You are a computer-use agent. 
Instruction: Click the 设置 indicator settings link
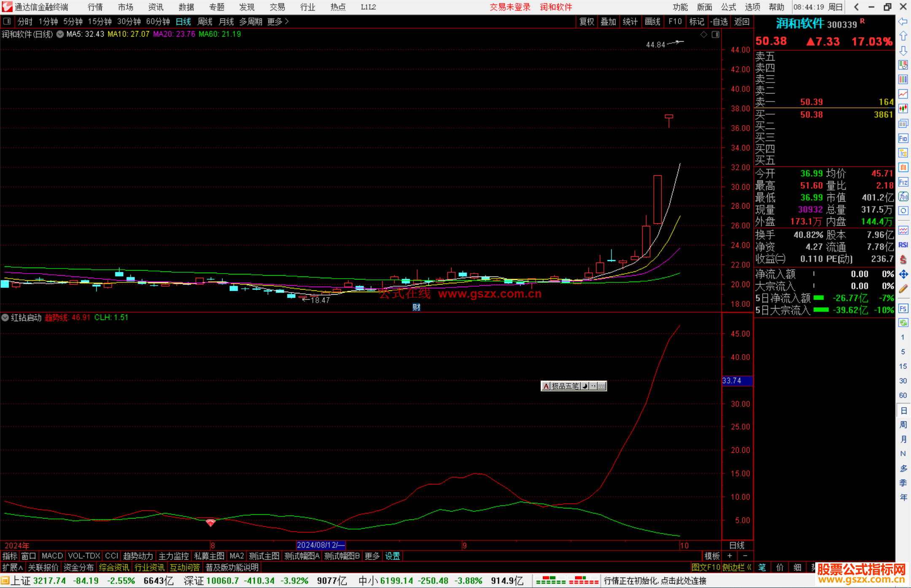click(x=392, y=556)
